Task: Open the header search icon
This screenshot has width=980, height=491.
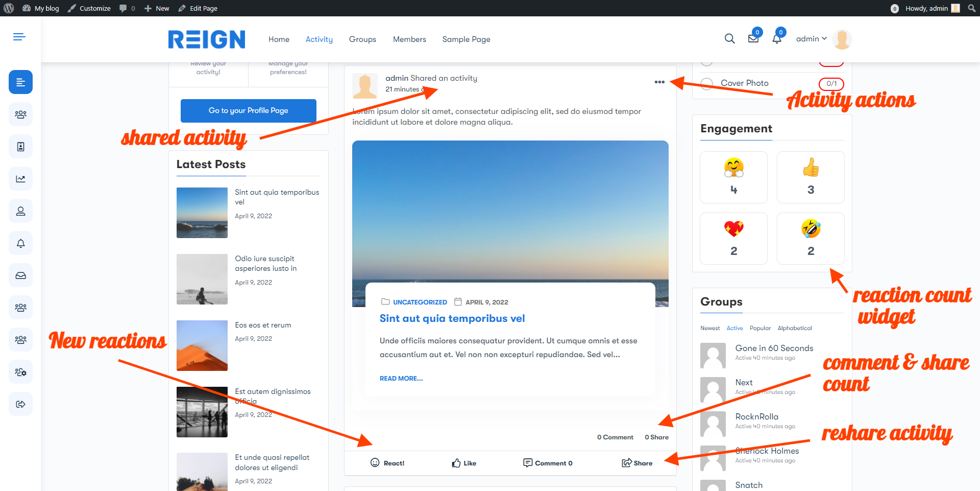Action: (730, 39)
